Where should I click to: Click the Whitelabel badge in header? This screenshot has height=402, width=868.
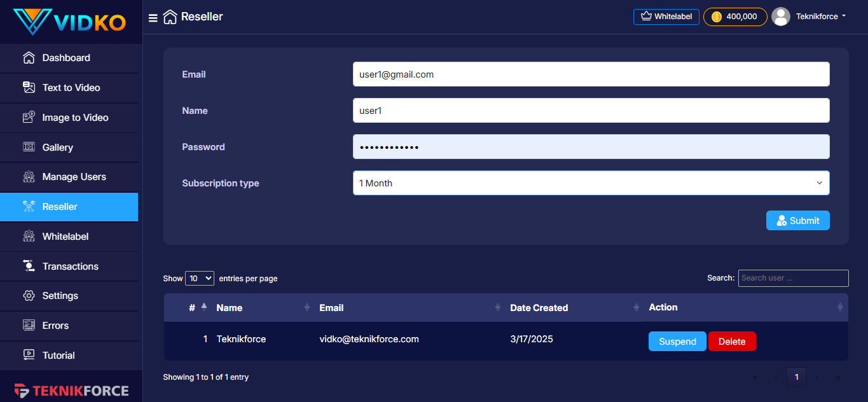[666, 17]
